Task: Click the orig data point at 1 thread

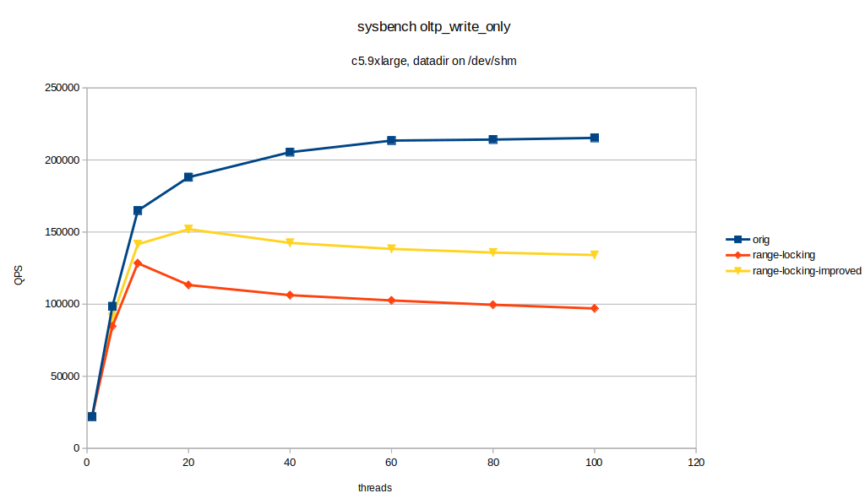Action: [x=92, y=416]
